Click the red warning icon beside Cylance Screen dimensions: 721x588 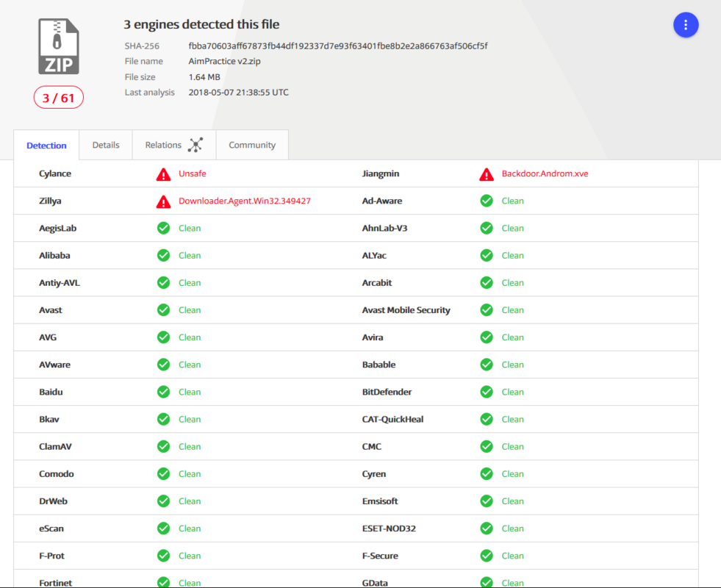coord(163,174)
